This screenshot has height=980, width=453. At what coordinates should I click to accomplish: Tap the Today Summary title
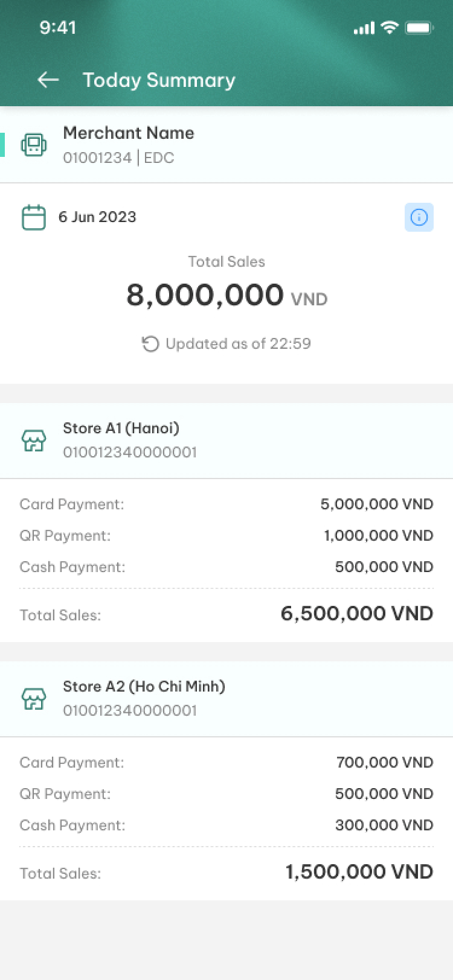pos(159,80)
